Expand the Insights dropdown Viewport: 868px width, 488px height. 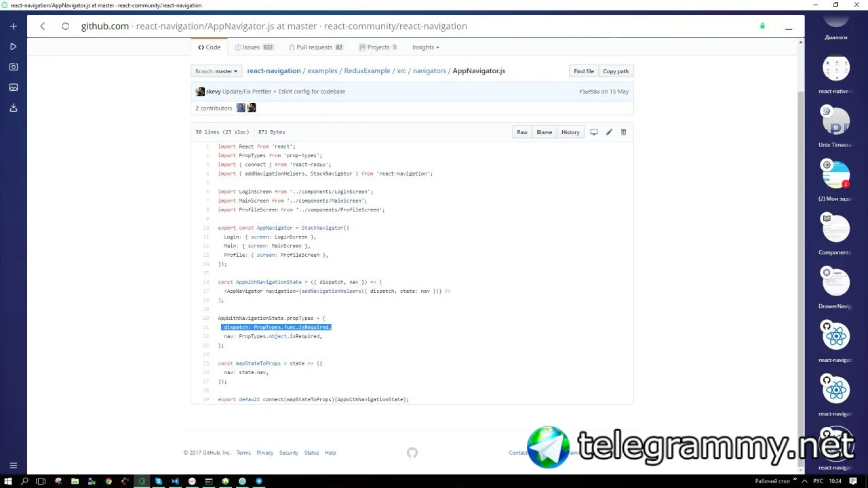point(426,47)
